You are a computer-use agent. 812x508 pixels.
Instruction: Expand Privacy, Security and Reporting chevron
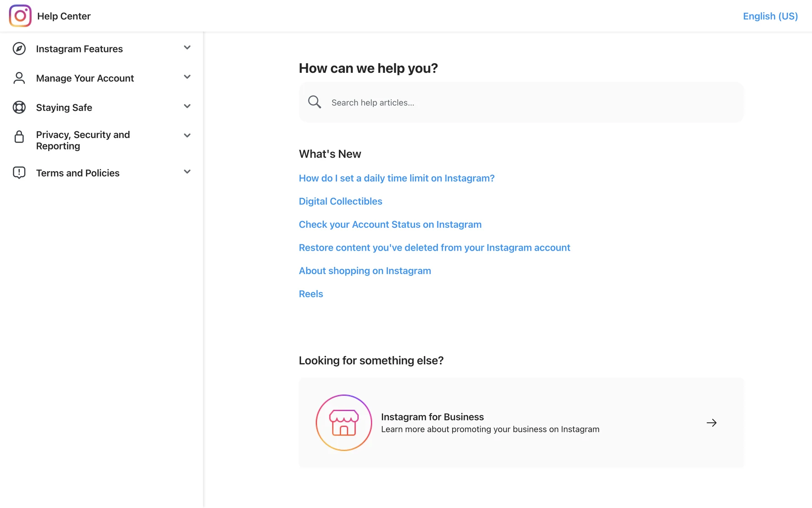coord(187,135)
